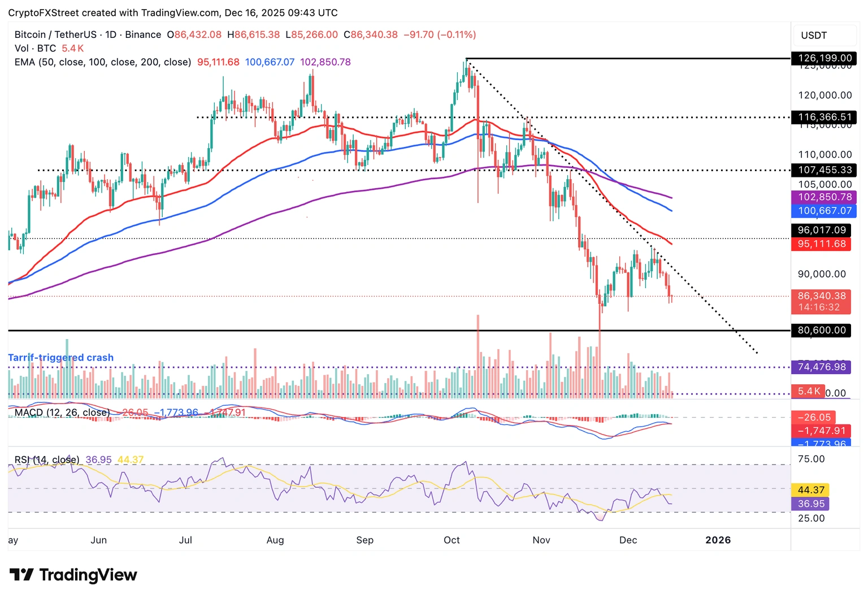Click the Oct marker on time axis
This screenshot has height=599, width=868.
(452, 540)
